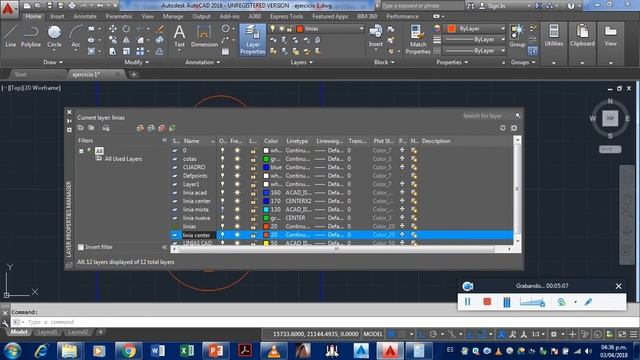Open the Parametric ribbon tab
Screen dimensions: 640x360
[x=119, y=16]
